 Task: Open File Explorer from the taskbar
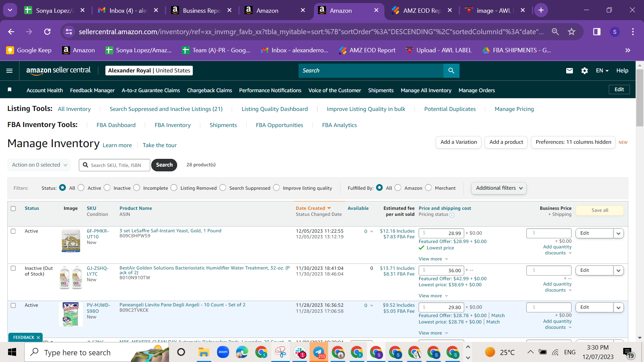(203, 352)
